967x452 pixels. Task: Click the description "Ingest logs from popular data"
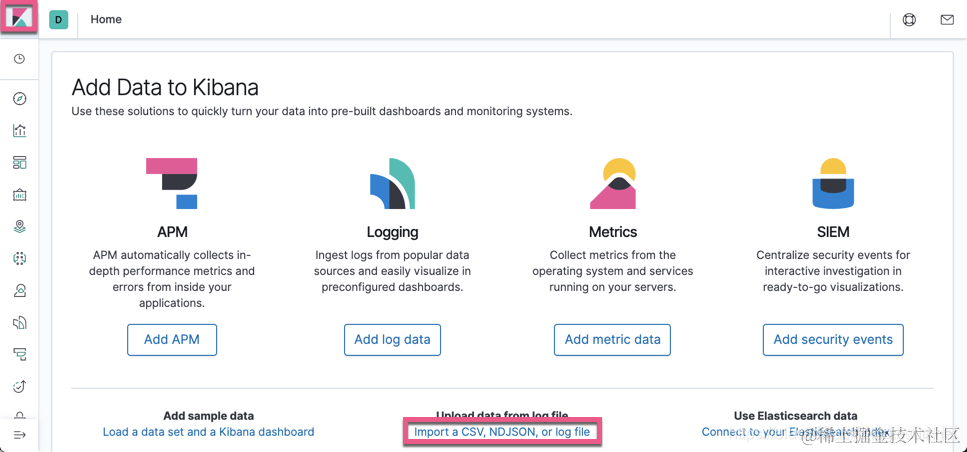click(x=392, y=271)
